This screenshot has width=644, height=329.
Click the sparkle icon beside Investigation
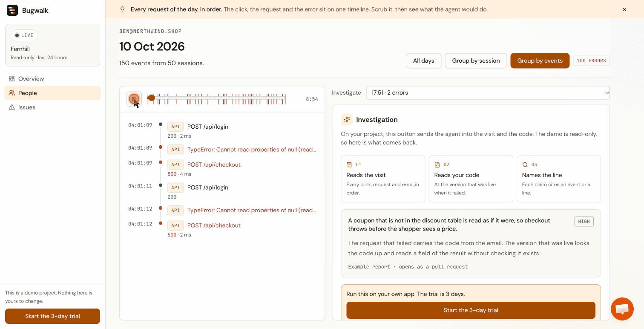(347, 120)
